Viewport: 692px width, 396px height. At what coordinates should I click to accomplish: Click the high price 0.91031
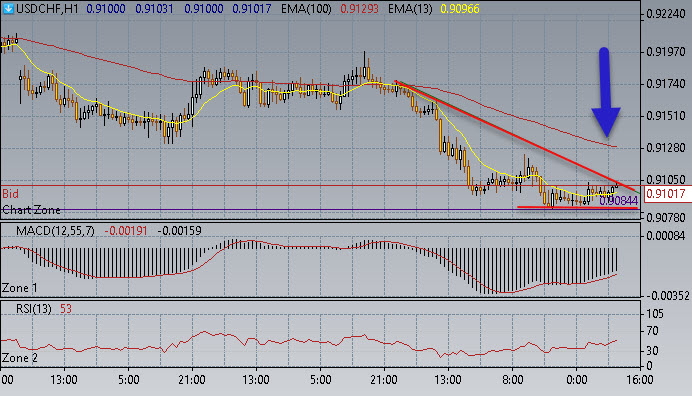pos(154,9)
